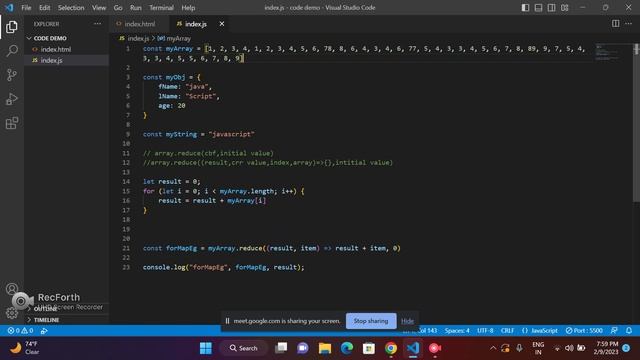Click the editor vertical scrollbar
Image resolution: width=640 pixels, height=360 pixels.
tap(636, 122)
